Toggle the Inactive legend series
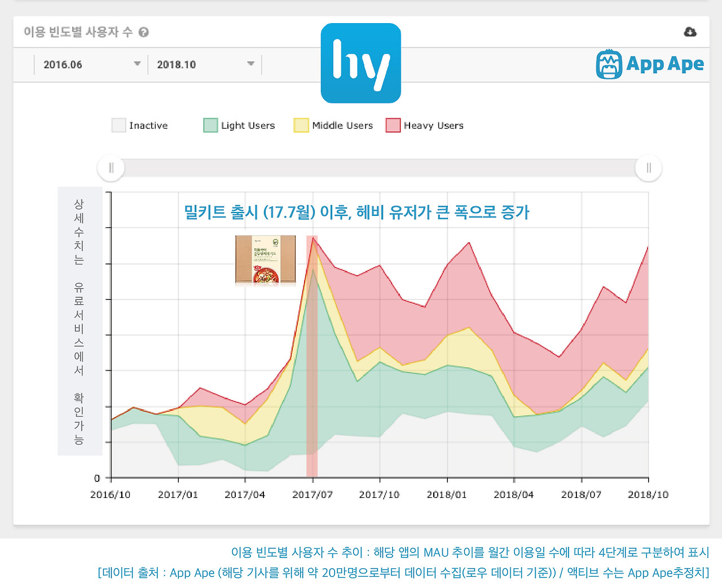 click(140, 125)
